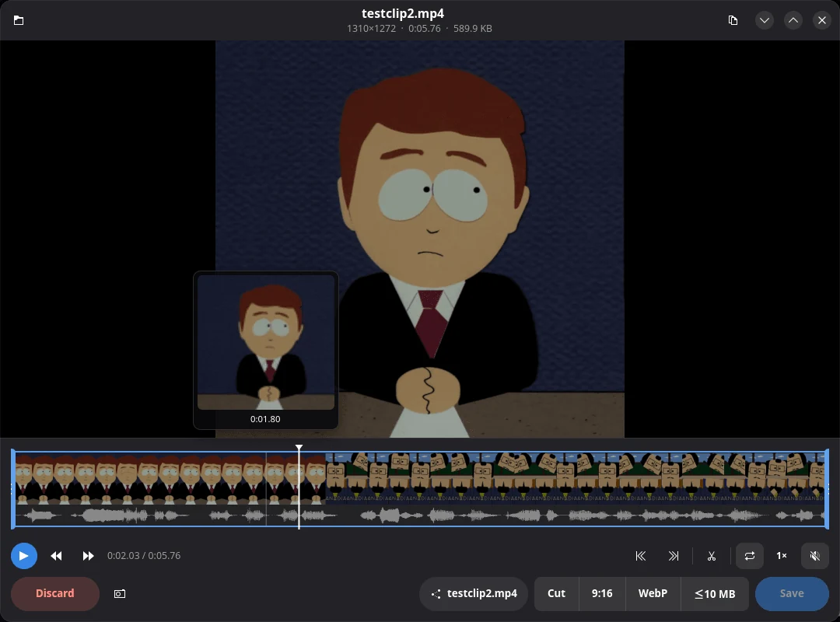Change the 1× playback speed
The width and height of the screenshot is (840, 622).
782,556
